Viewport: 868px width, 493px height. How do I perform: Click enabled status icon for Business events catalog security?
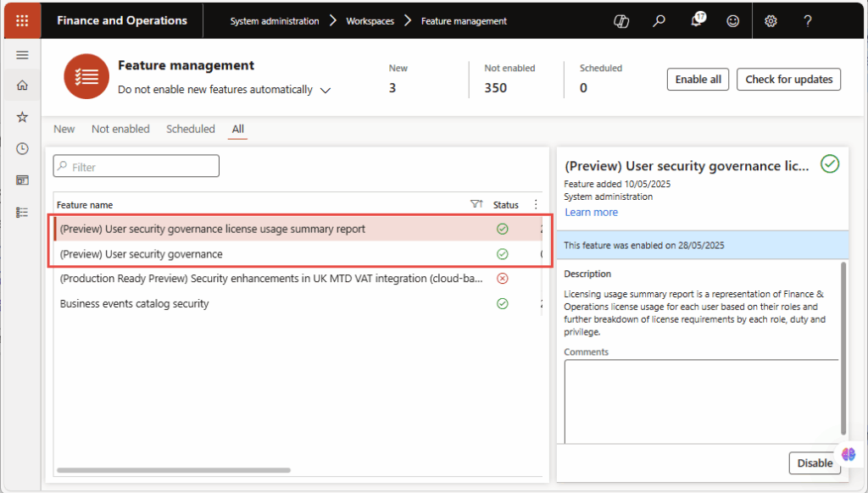coord(502,304)
